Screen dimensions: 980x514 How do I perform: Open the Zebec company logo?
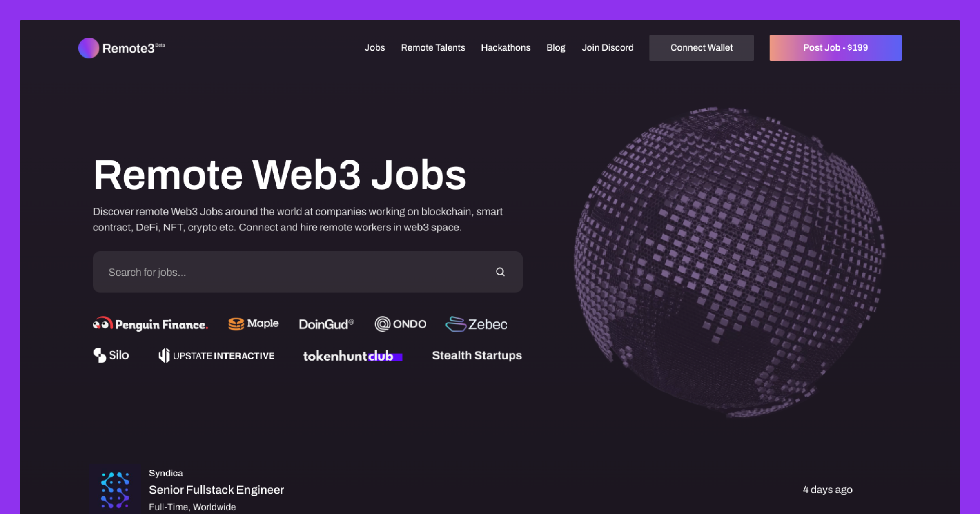476,324
